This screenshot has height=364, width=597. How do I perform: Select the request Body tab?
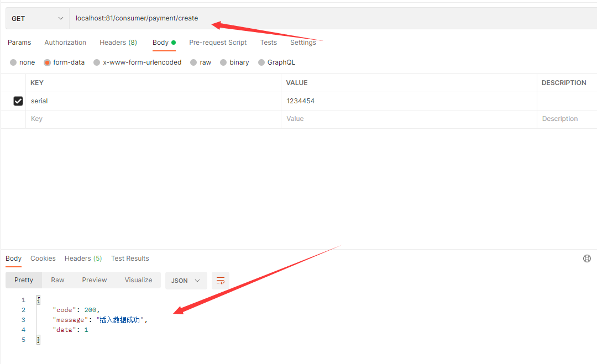click(164, 42)
